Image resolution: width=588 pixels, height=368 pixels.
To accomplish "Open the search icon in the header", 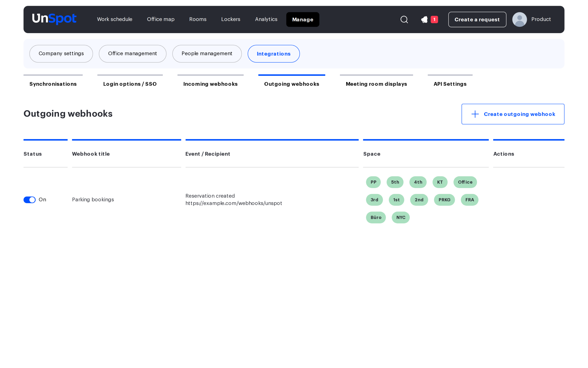I will click(404, 20).
